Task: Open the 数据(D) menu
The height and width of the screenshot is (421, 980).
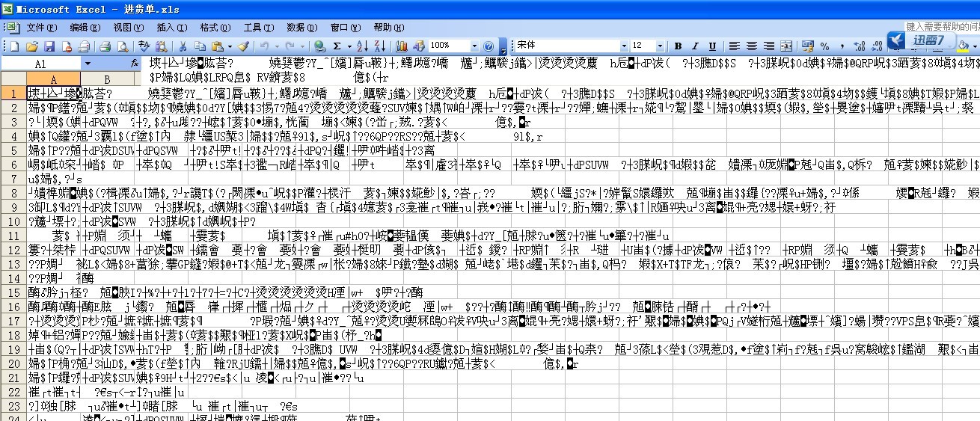Action: click(301, 27)
